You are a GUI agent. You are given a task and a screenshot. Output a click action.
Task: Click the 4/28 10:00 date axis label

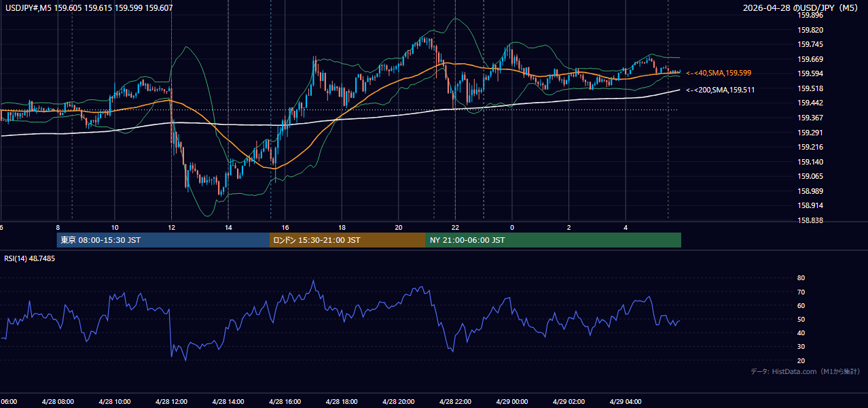[115, 402]
